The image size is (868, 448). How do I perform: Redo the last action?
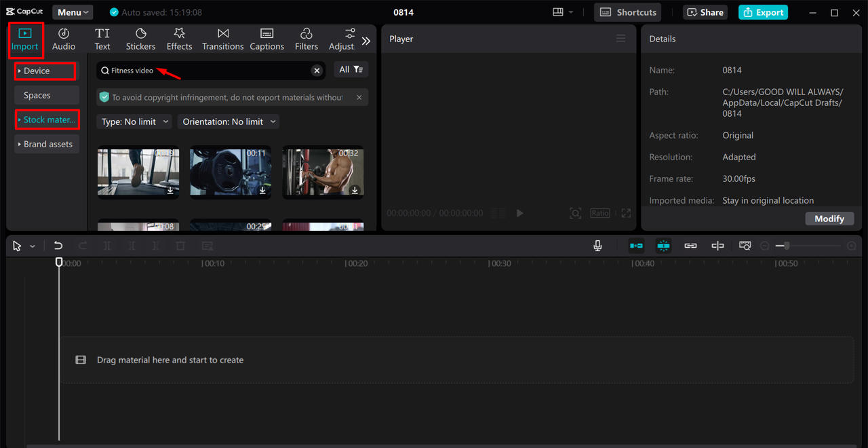tap(83, 246)
